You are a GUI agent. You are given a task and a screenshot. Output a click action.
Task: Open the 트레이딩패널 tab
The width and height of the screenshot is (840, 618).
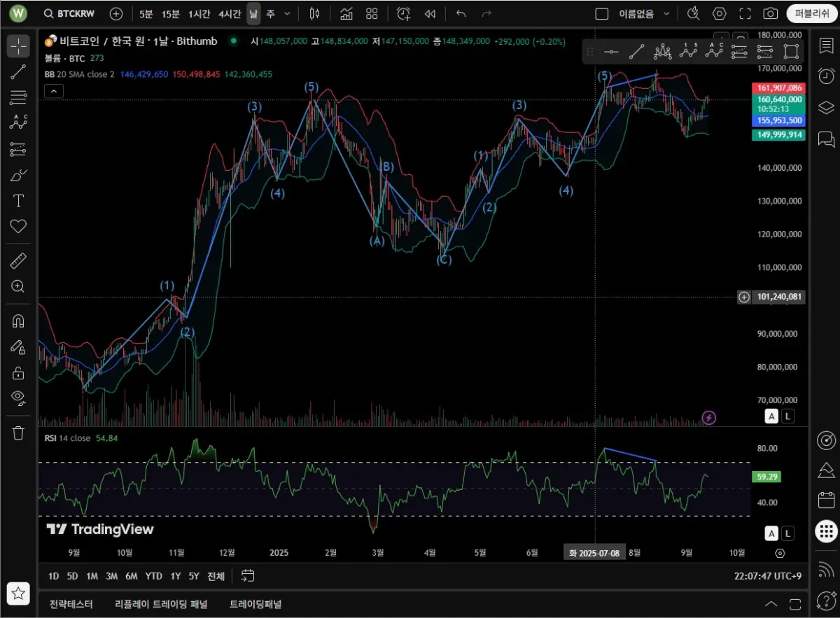(255, 604)
